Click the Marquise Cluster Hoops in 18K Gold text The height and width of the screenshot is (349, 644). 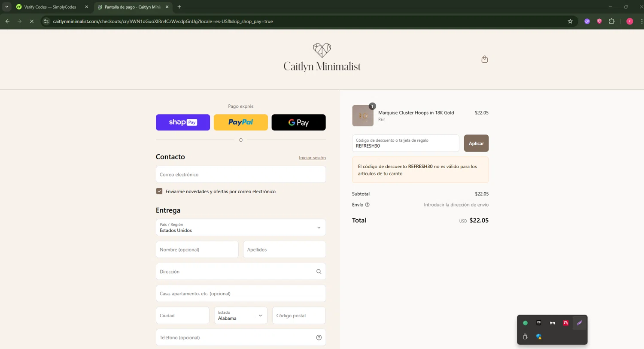tap(416, 112)
